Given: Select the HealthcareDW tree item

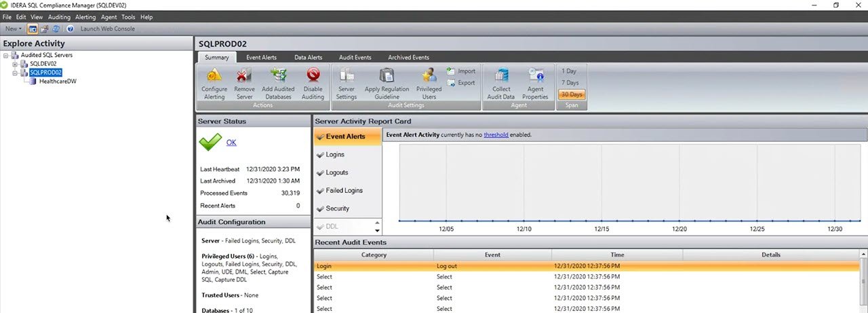Looking at the screenshot, I should (58, 81).
